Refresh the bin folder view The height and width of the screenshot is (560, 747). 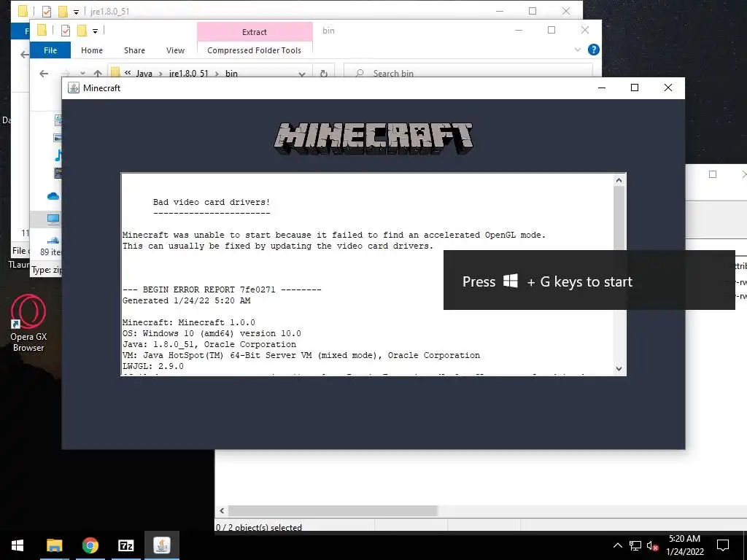click(324, 74)
